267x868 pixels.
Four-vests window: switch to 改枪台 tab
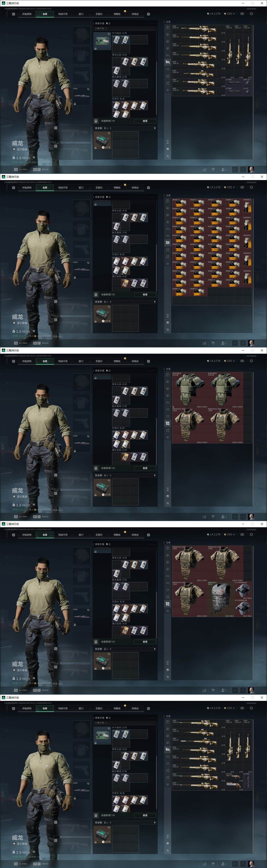click(x=135, y=361)
